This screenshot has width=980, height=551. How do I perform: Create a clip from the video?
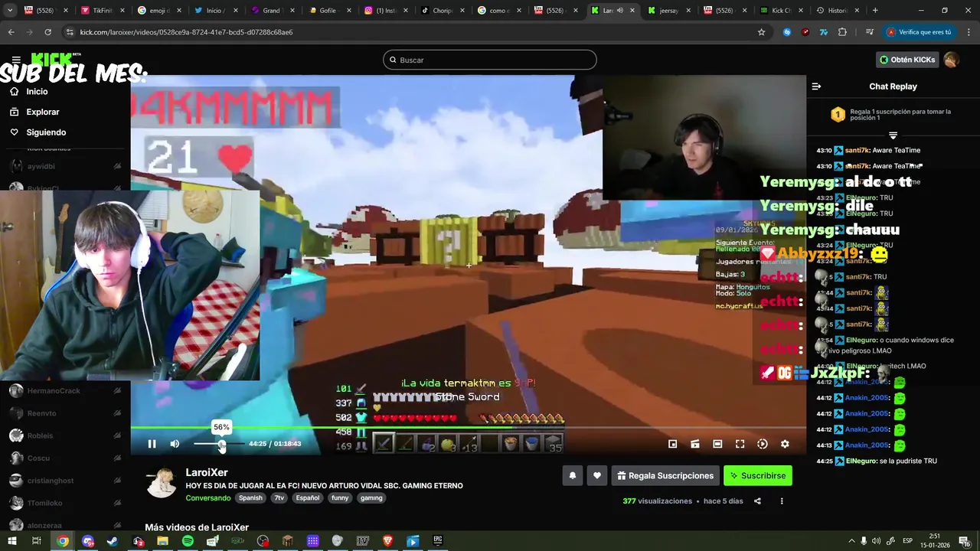tap(695, 444)
